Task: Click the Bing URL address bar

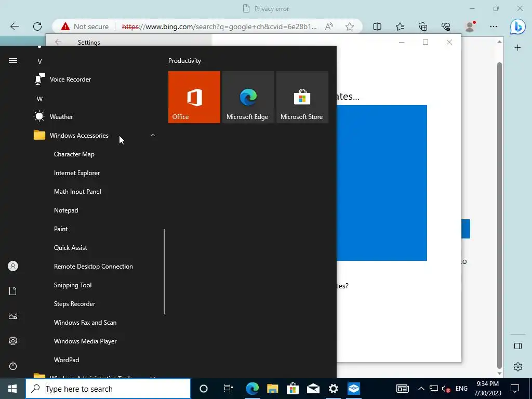Action: click(x=219, y=26)
